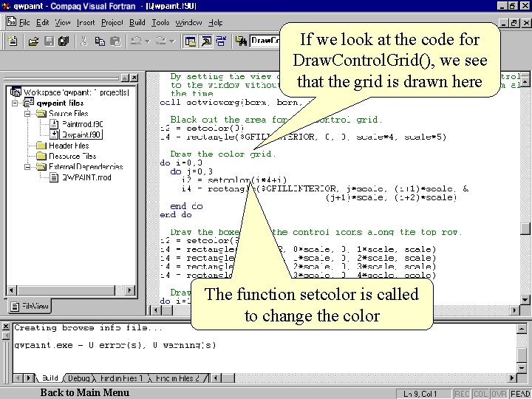Click the Find in Files binoculars icon
Image resolution: width=532 pixels, height=399 pixels.
(241, 41)
